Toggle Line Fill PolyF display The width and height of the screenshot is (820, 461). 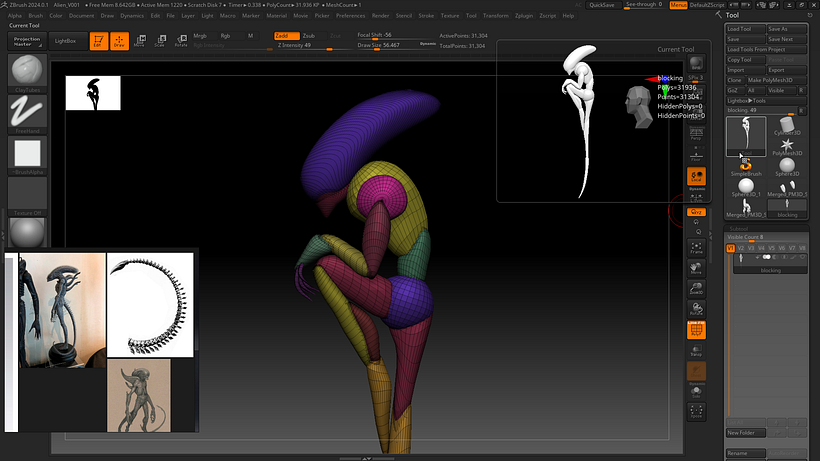point(696,330)
